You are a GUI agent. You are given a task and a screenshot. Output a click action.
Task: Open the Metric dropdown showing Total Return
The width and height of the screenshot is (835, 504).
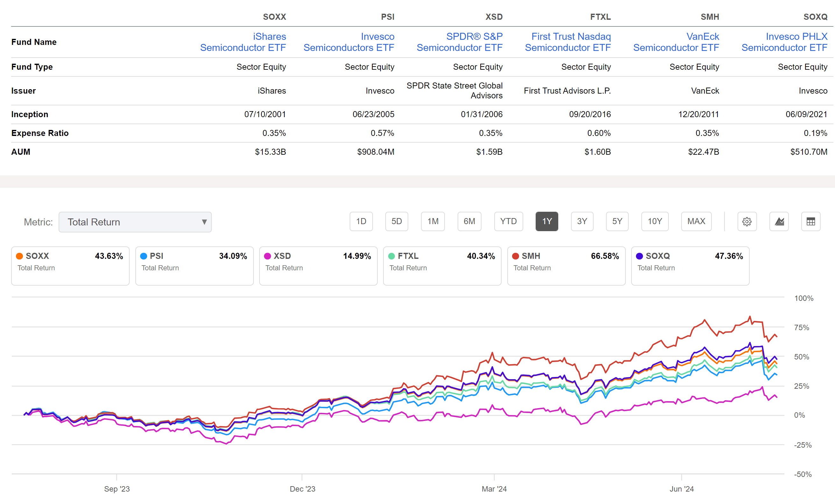[135, 222]
